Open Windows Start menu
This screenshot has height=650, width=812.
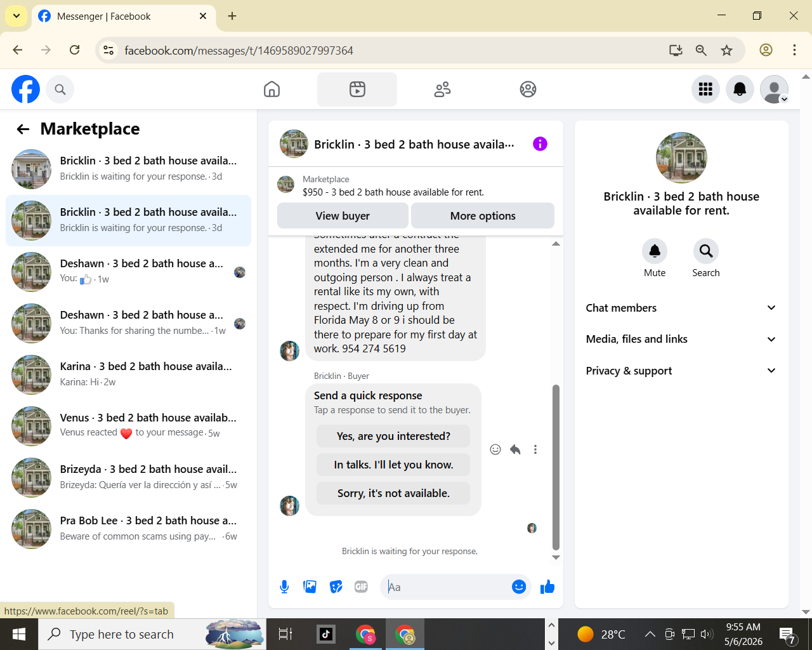[x=19, y=634]
